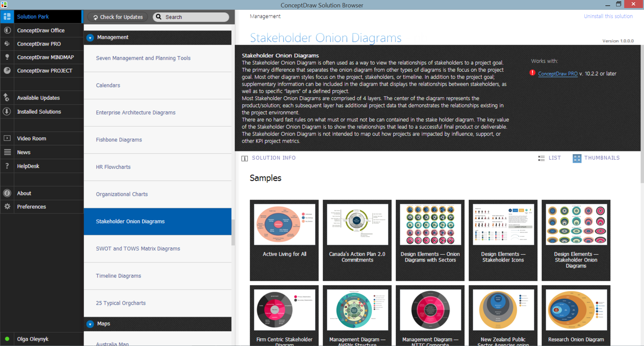Open Available Updates section
644x346 pixels.
tap(42, 97)
